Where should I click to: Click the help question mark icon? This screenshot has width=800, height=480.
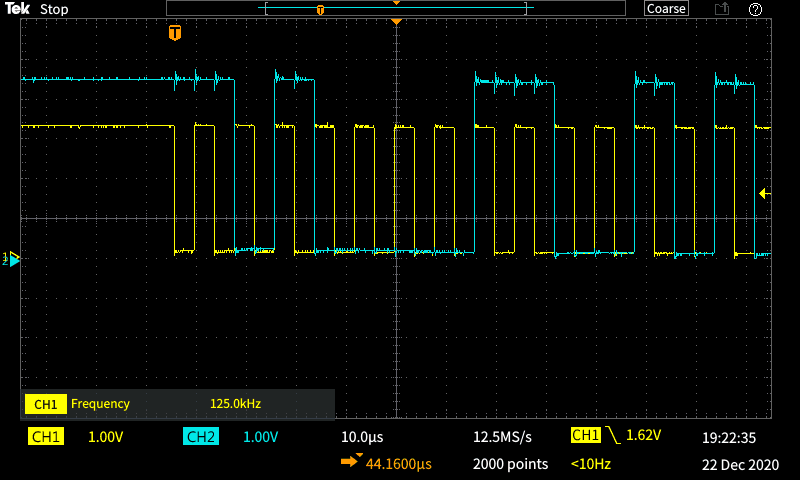pos(755,9)
